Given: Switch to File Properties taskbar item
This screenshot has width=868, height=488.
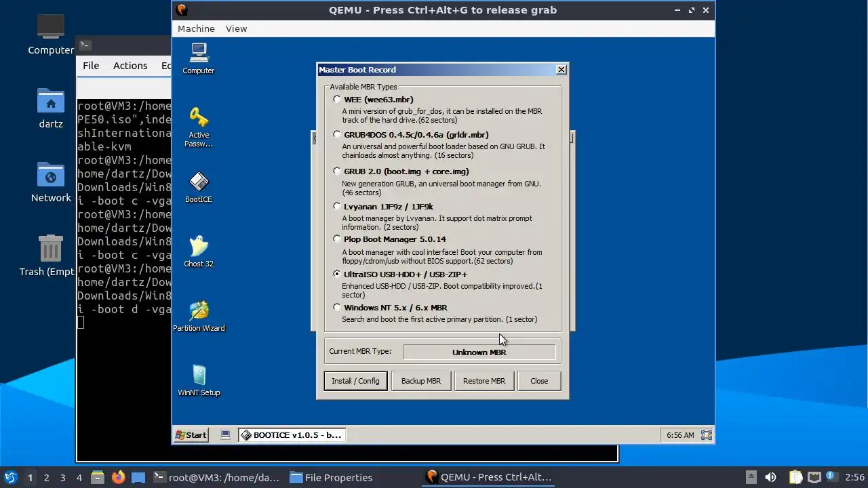Looking at the screenshot, I should coord(331,478).
